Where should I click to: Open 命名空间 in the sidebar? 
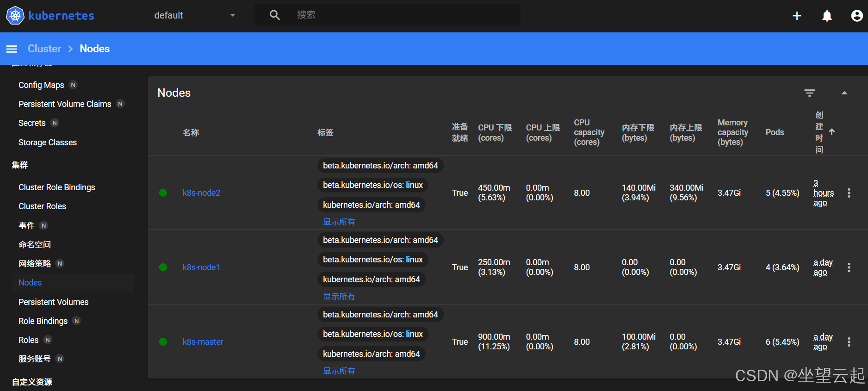[x=35, y=245]
